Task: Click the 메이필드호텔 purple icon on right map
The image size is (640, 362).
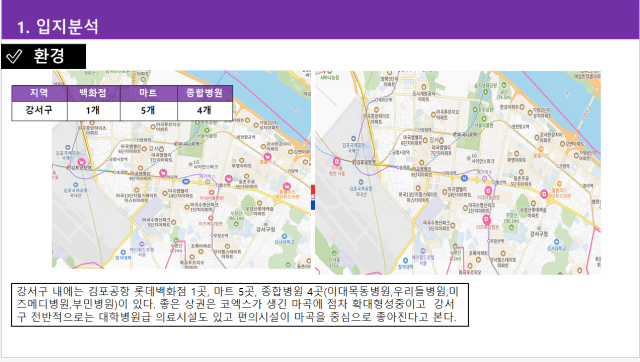Action: coord(423,251)
